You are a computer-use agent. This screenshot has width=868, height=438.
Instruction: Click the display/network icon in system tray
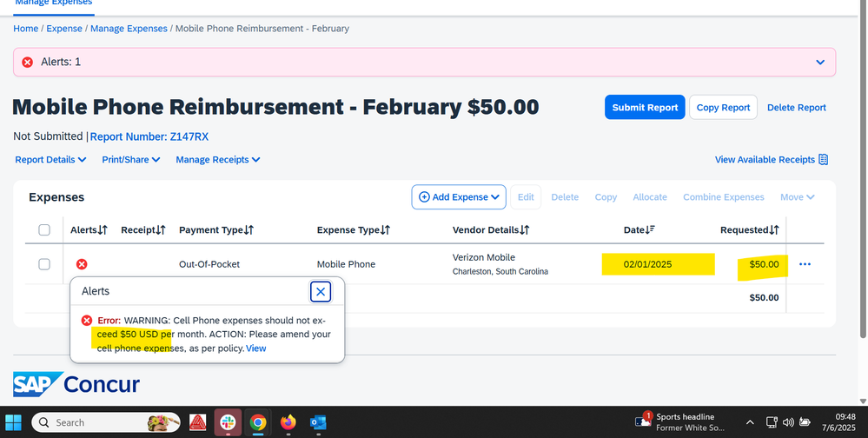pos(772,422)
